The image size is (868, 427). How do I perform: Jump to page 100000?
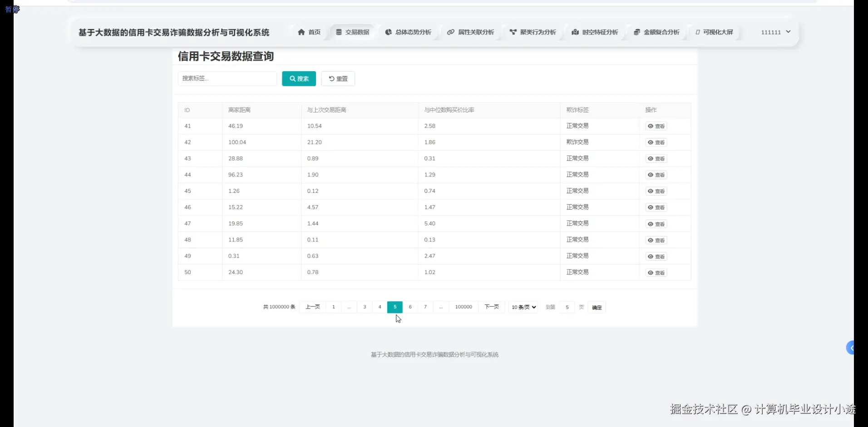pos(463,307)
